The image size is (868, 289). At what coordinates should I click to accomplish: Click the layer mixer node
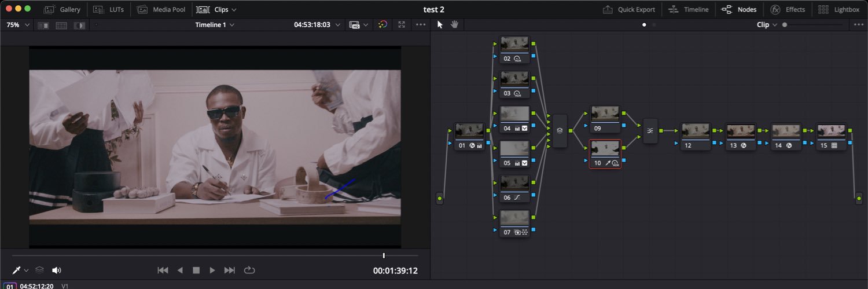560,131
